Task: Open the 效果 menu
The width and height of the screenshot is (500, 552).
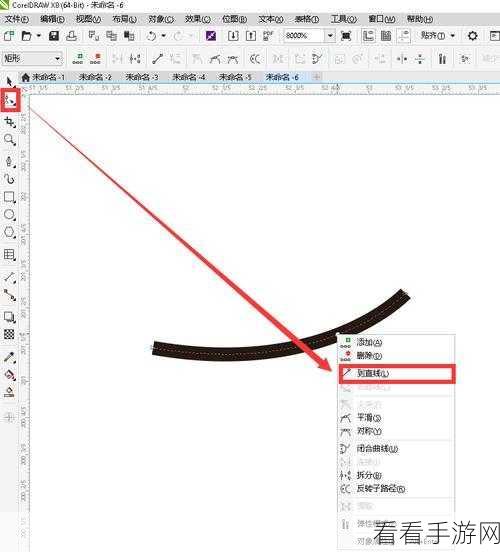Action: [198, 19]
